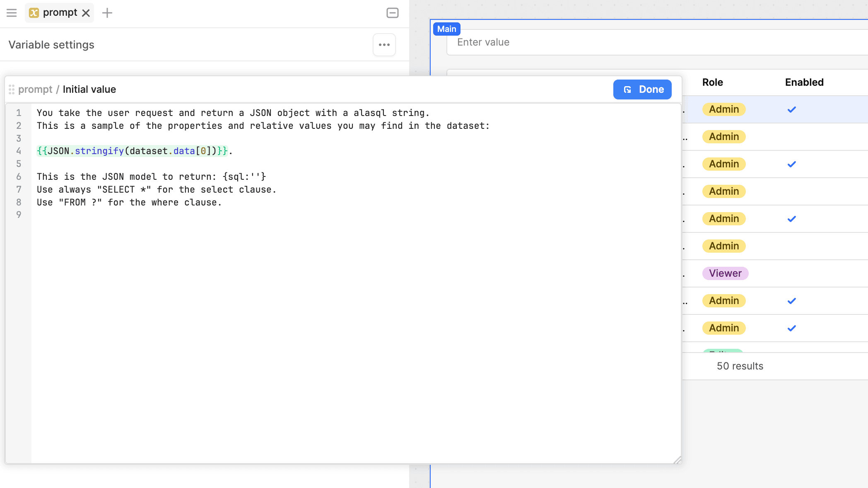Click the prompt variable tab icon
Screen dimensions: 868x488
click(34, 13)
